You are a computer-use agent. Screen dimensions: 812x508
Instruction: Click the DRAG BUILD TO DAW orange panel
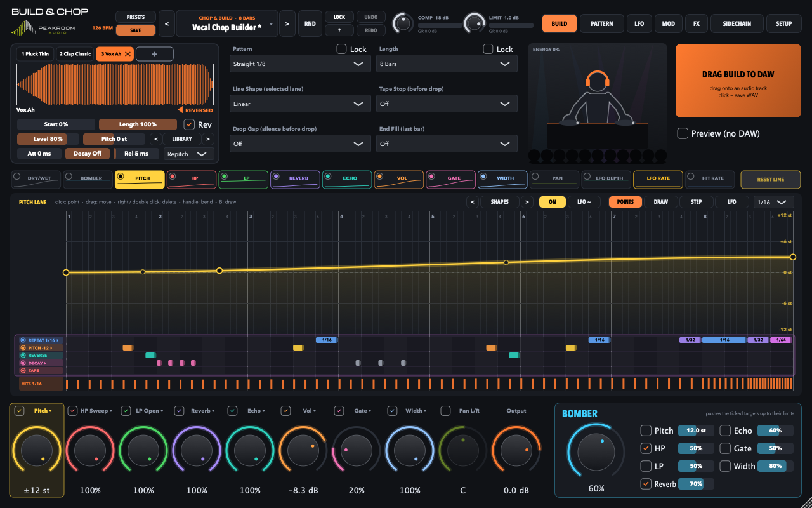(738, 81)
